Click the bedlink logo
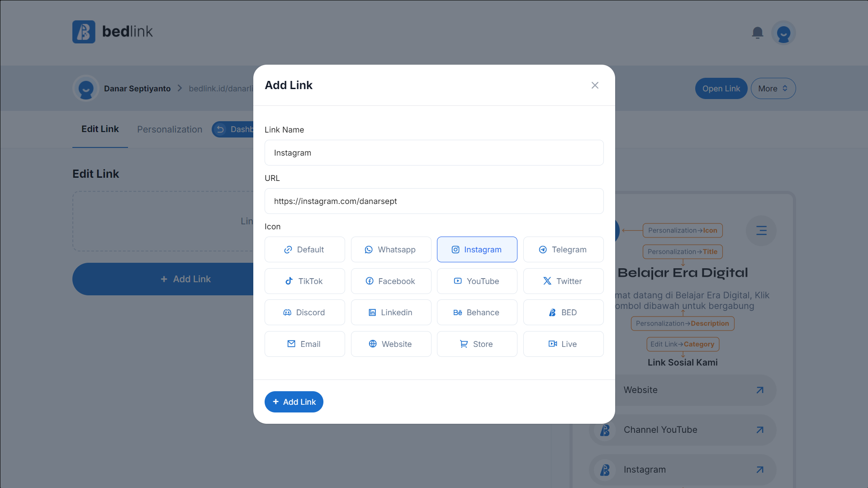Image resolution: width=868 pixels, height=488 pixels. coord(112,32)
